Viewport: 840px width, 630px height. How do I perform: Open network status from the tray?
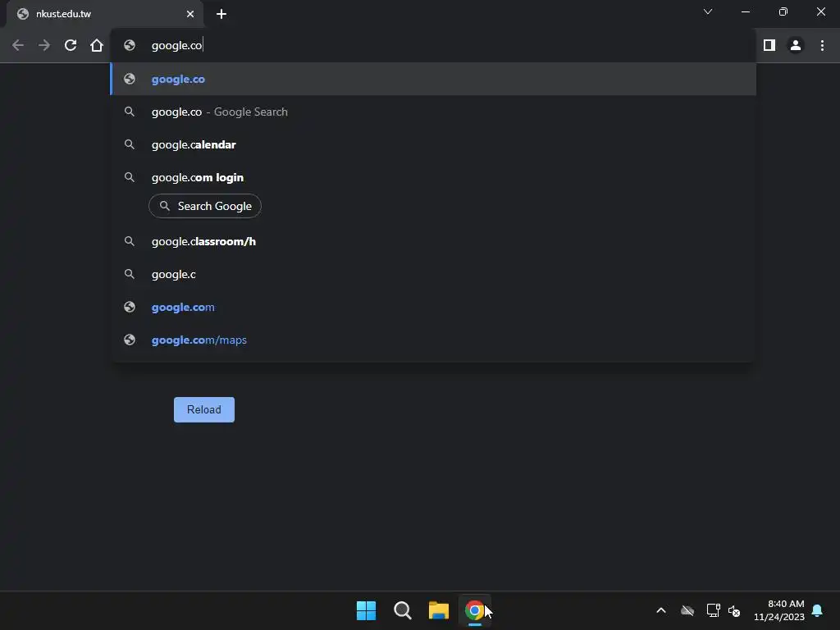(713, 610)
